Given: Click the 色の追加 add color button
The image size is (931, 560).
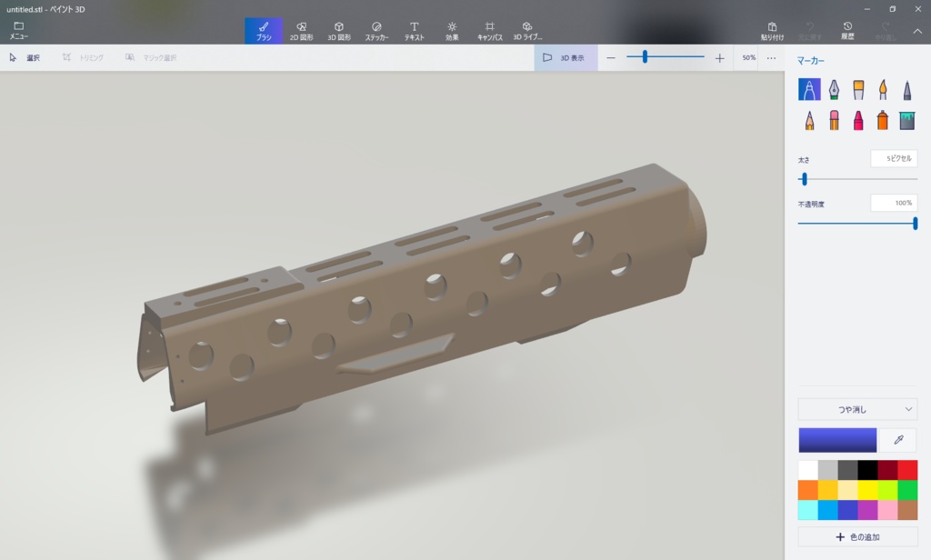Looking at the screenshot, I should click(857, 537).
